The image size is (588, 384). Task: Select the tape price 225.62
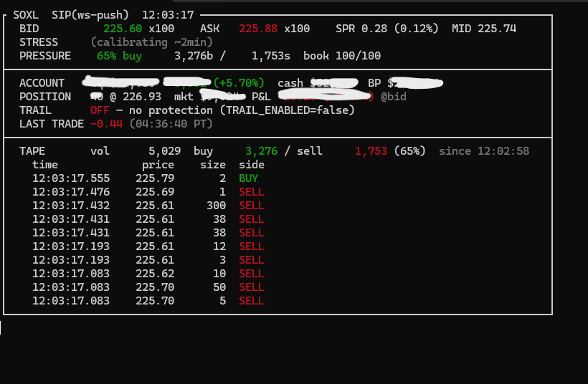point(155,274)
